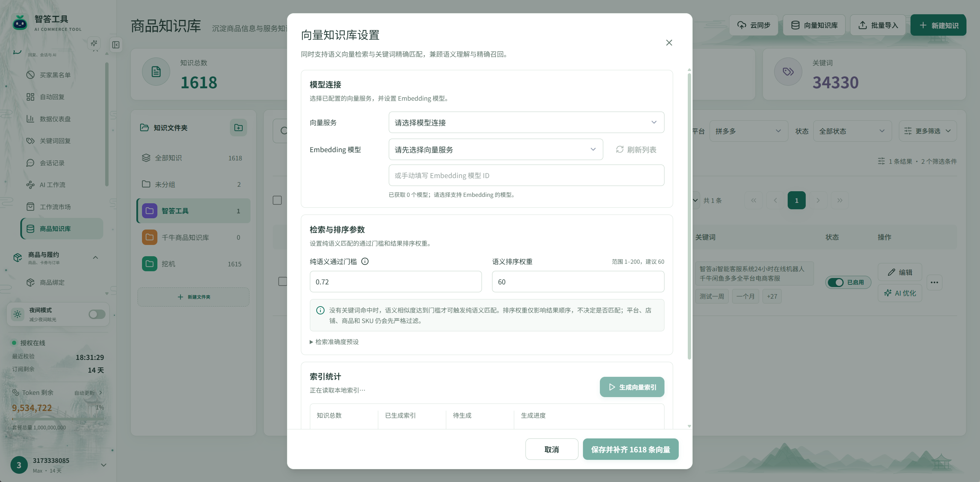980x482 pixels.
Task: Click the info icon beside 纯语义通过门槛
Action: [x=365, y=261]
